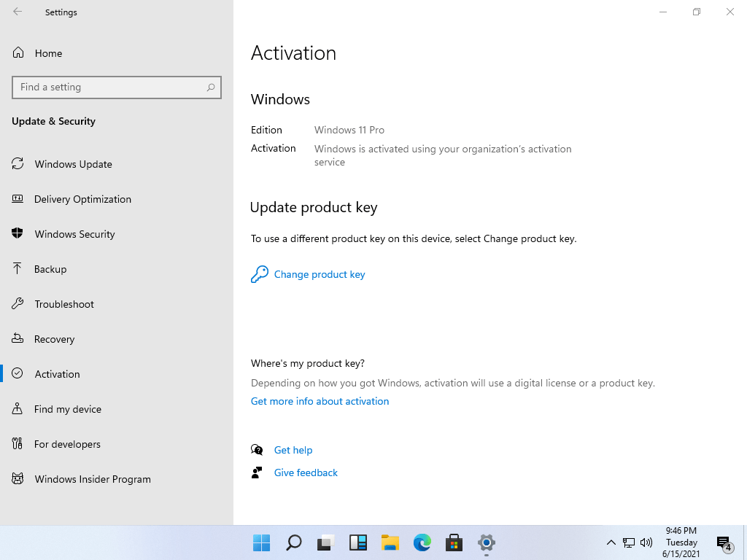Click the Activation checkmark circle icon

point(18,373)
